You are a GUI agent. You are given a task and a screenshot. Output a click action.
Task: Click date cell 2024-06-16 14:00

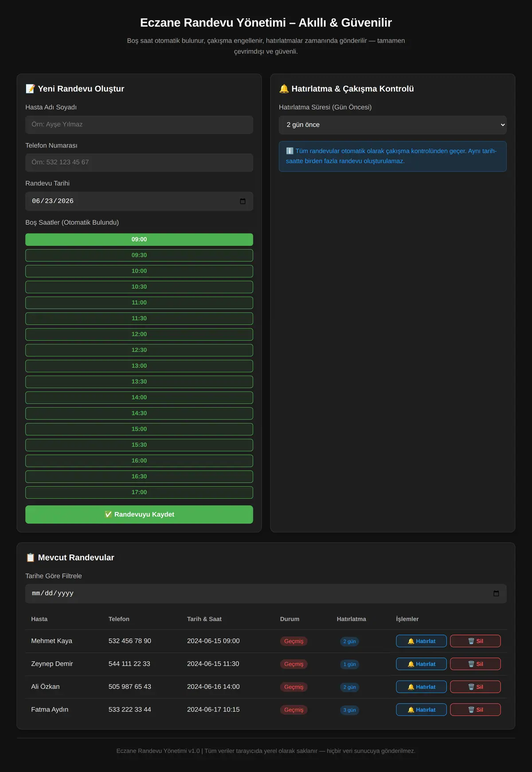point(213,687)
